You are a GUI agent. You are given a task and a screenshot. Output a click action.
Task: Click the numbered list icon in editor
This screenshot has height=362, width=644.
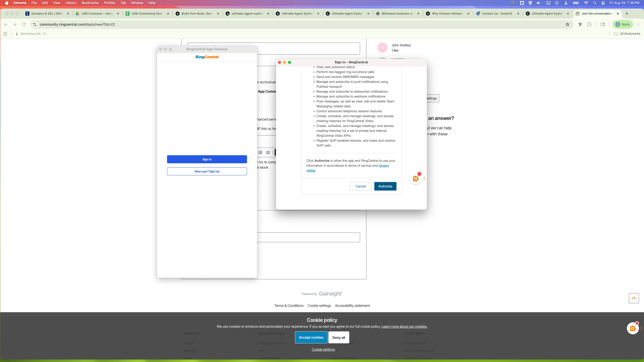pos(268,152)
